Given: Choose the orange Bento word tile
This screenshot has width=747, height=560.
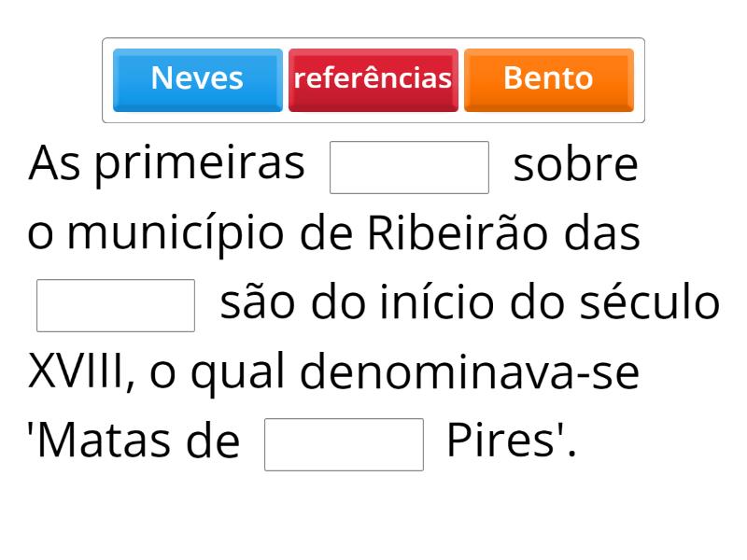Looking at the screenshot, I should point(548,79).
